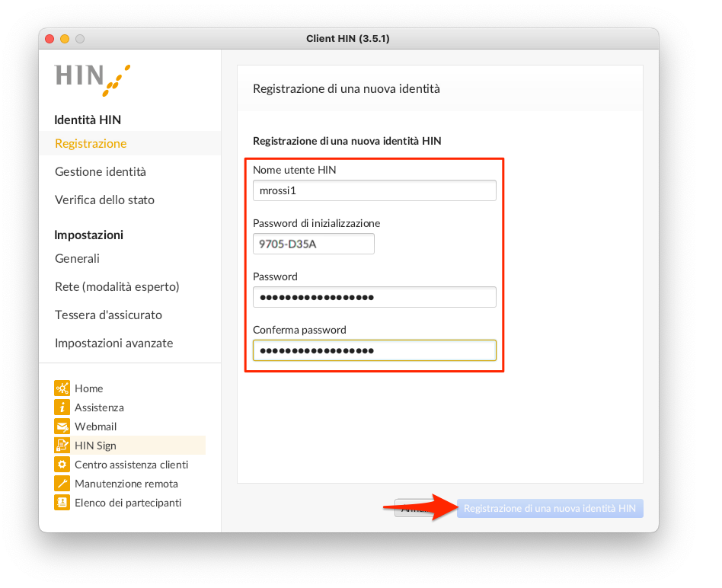This screenshot has width=722, height=588.
Task: Click the HIN Sign document icon
Action: point(62,446)
